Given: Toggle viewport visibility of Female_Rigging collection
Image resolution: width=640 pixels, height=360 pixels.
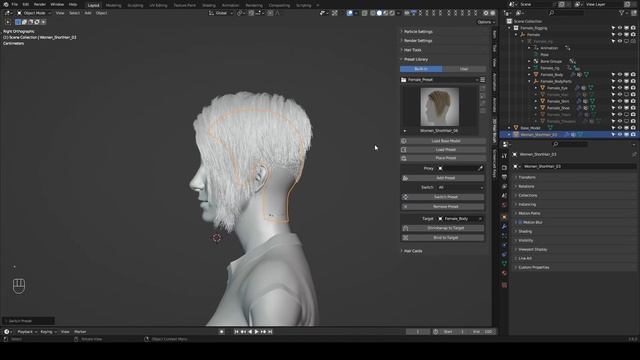Looking at the screenshot, I should 620,28.
